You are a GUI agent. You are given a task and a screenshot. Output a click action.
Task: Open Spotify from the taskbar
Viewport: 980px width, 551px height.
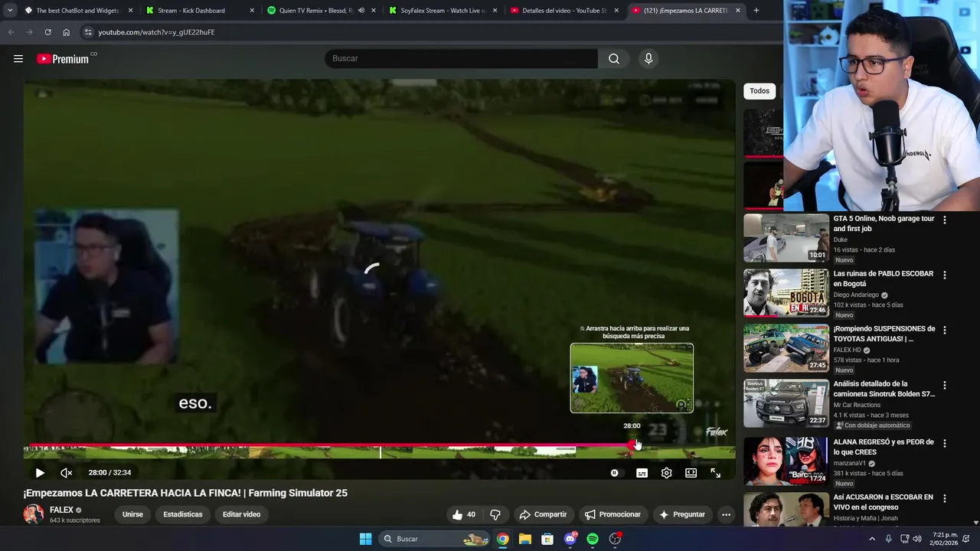click(x=593, y=539)
